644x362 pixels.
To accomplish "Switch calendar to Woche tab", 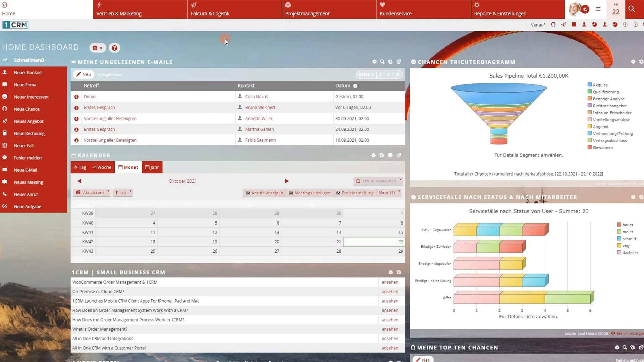I will [x=102, y=167].
